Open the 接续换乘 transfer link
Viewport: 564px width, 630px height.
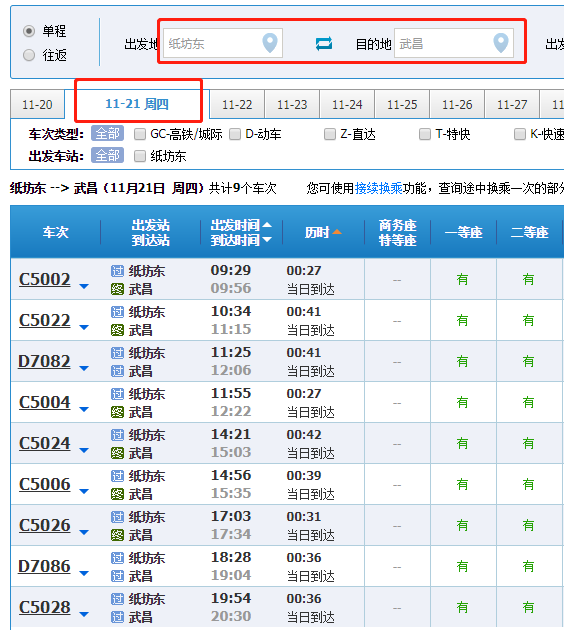pos(378,188)
